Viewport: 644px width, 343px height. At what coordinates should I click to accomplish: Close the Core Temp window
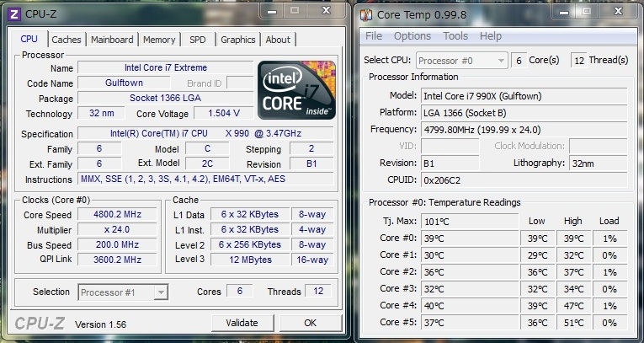619,12
